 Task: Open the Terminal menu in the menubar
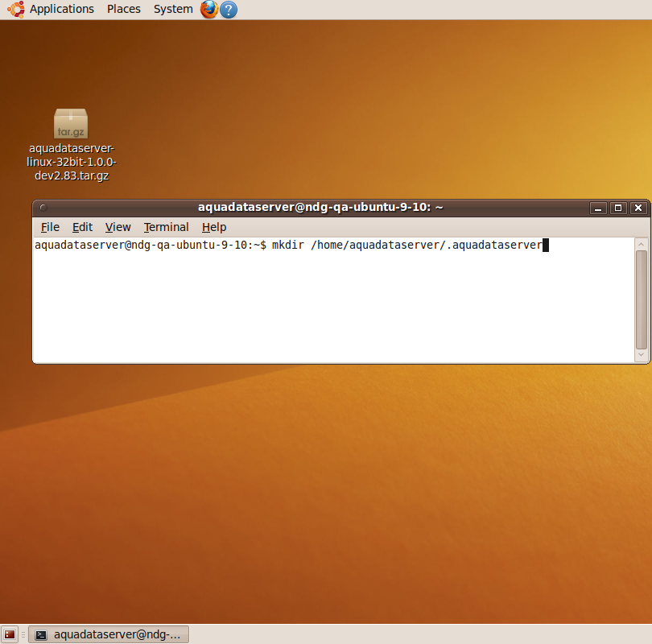[167, 227]
